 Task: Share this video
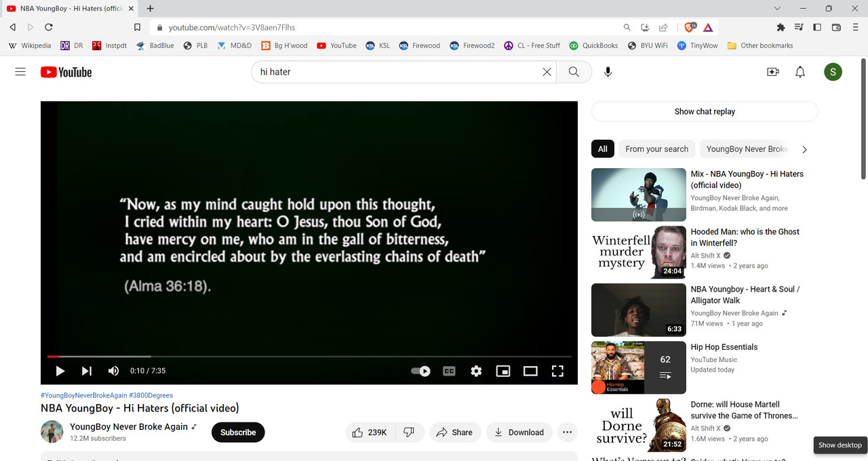point(454,433)
